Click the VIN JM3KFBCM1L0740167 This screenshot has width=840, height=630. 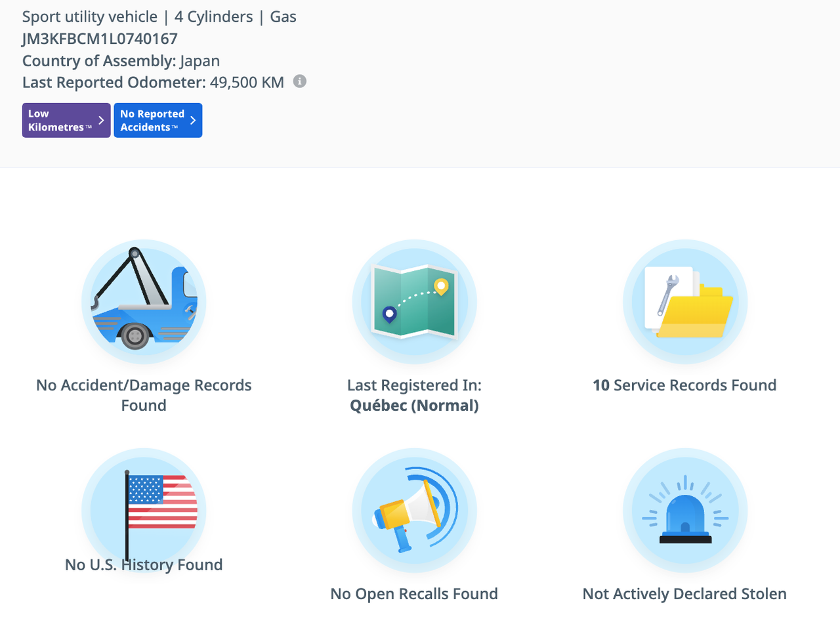pyautogui.click(x=100, y=39)
